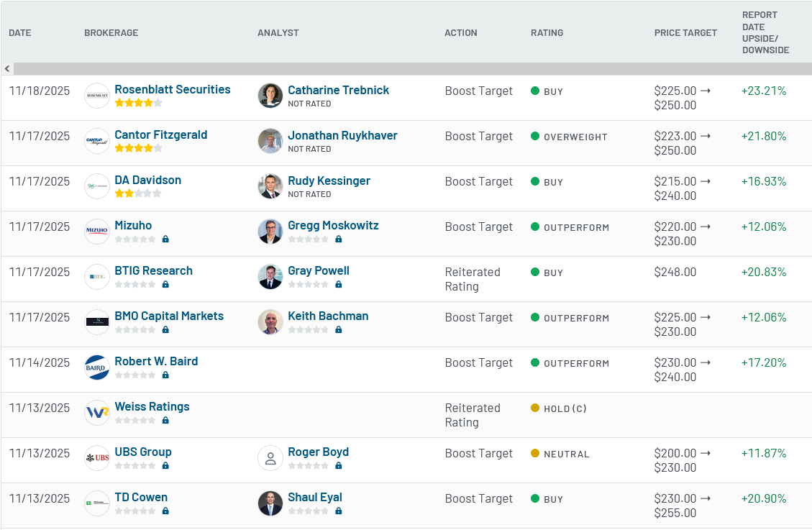Click the lock icon under Shaul Eyal
The width and height of the screenshot is (812, 530).
pos(339,511)
